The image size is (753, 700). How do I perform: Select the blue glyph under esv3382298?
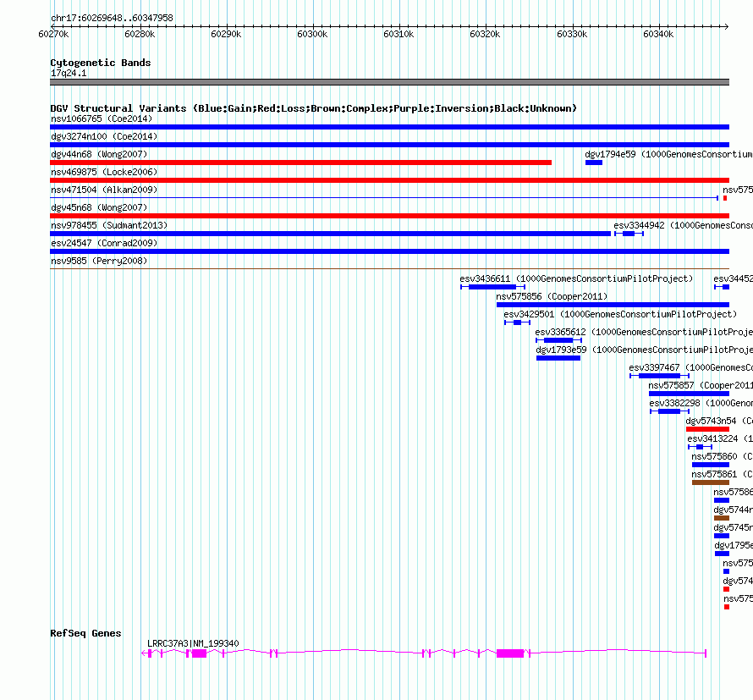(669, 411)
